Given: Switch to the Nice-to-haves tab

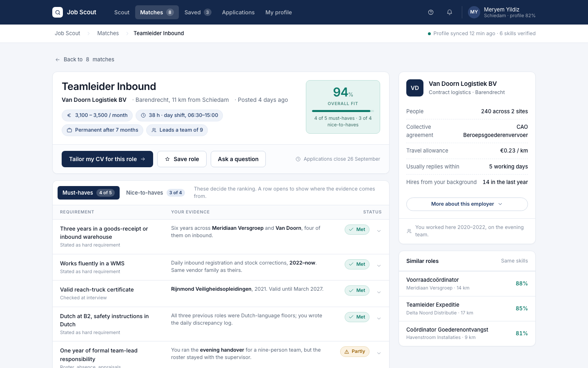Looking at the screenshot, I should coord(155,193).
